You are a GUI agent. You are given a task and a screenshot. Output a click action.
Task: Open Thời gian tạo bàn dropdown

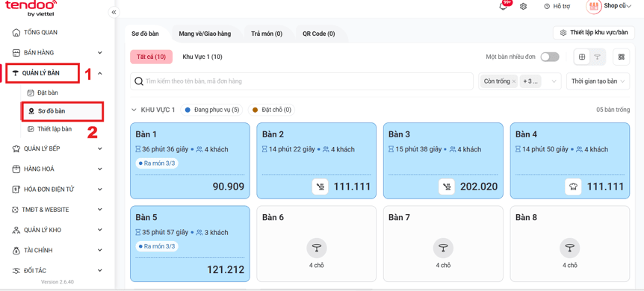pyautogui.click(x=598, y=81)
